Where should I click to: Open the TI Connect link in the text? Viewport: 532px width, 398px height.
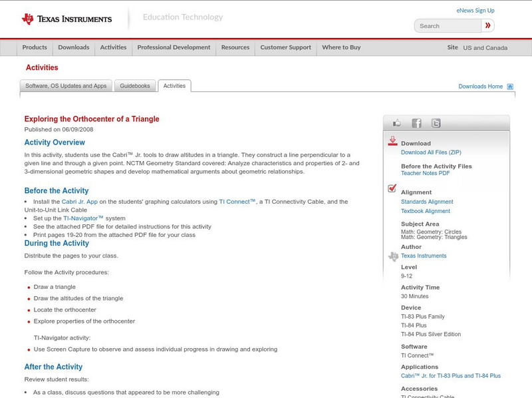pyautogui.click(x=237, y=202)
